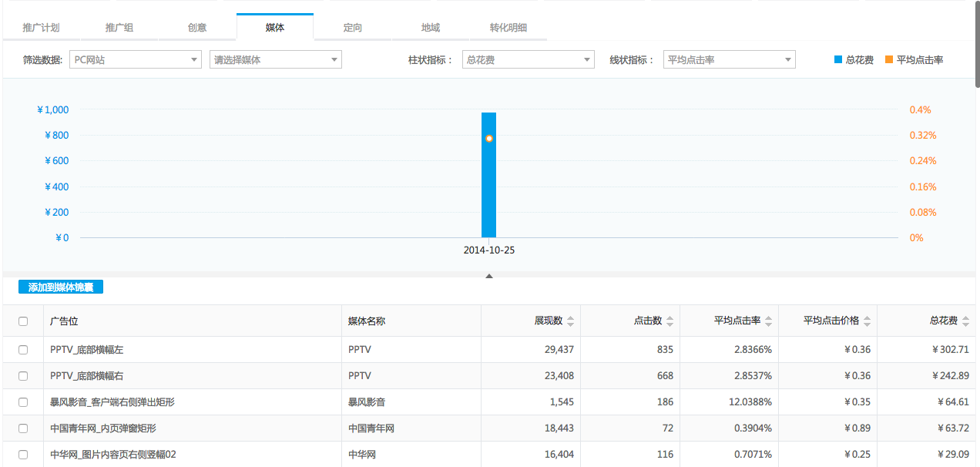Open the 地域 tab

click(x=431, y=28)
